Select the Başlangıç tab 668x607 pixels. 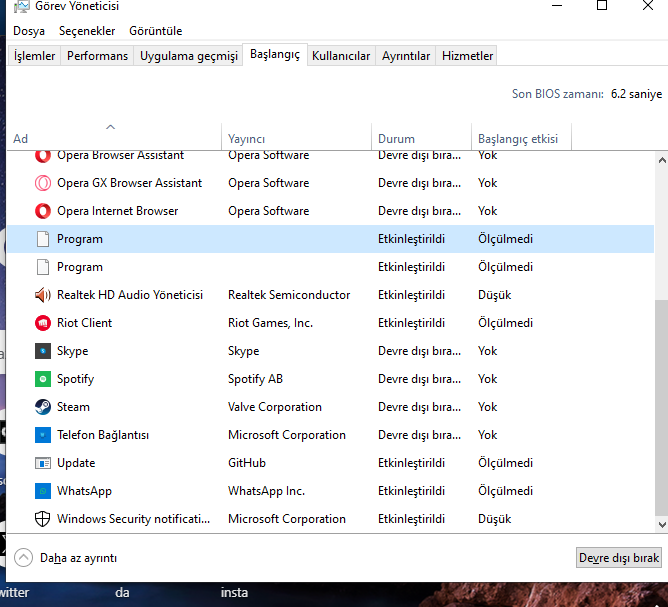coord(275,55)
